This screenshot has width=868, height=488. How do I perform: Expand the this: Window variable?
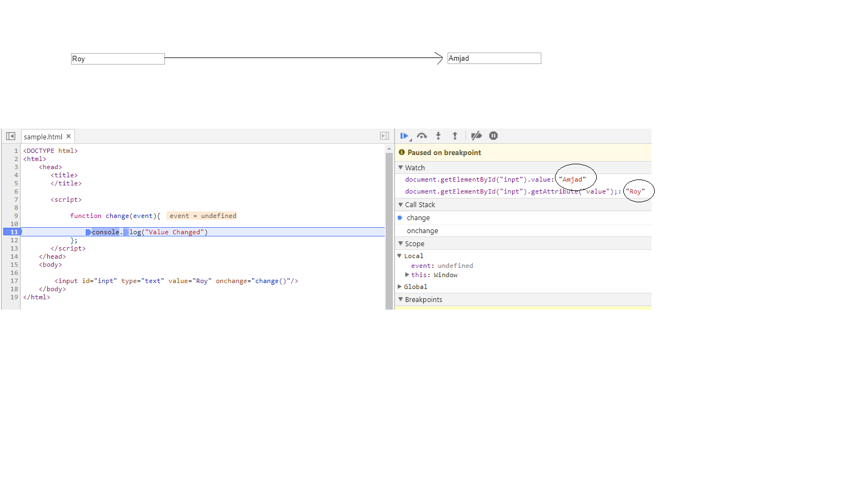coord(407,274)
